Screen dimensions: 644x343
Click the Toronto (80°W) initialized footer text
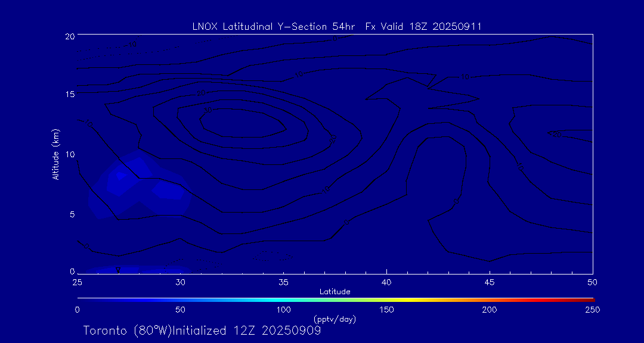(202, 330)
